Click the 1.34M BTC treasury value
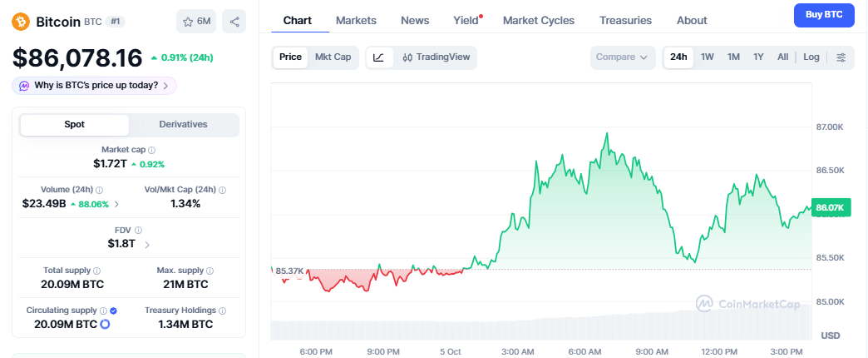Viewport: 868px width, 358px height. [x=185, y=325]
